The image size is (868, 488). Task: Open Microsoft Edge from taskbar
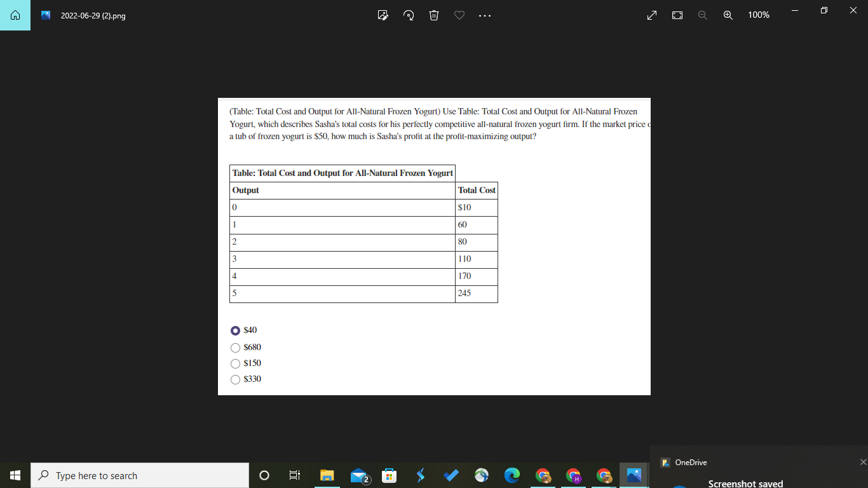pos(512,475)
